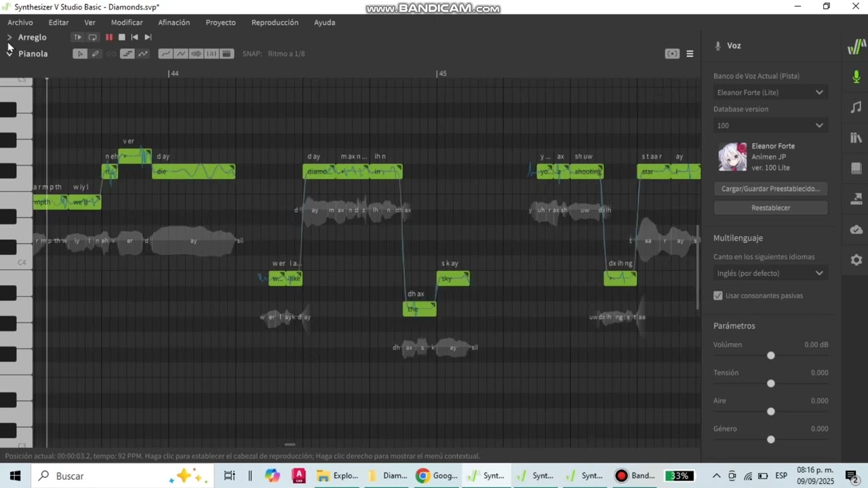Click the Reestablecer button
Screen dimensions: 868x488
coord(770,207)
